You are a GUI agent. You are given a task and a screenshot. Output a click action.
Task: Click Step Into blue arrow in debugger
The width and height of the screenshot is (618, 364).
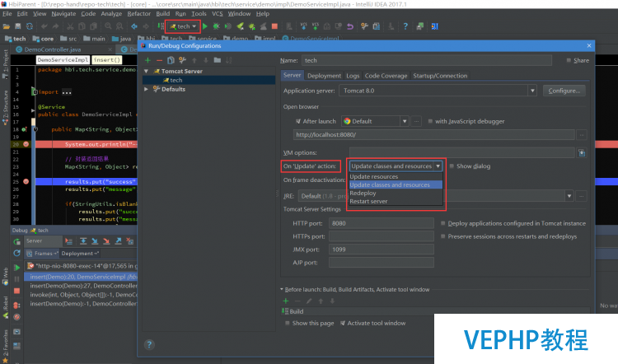(95, 241)
